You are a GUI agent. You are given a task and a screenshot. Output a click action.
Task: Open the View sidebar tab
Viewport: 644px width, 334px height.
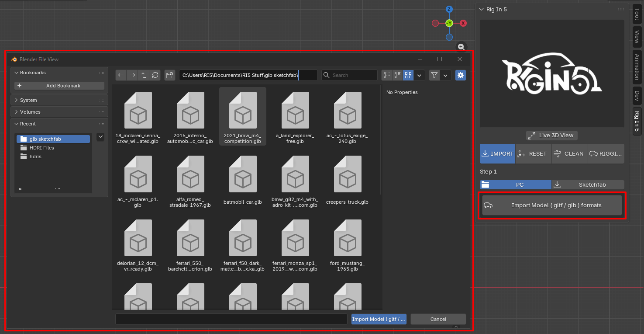(x=637, y=37)
